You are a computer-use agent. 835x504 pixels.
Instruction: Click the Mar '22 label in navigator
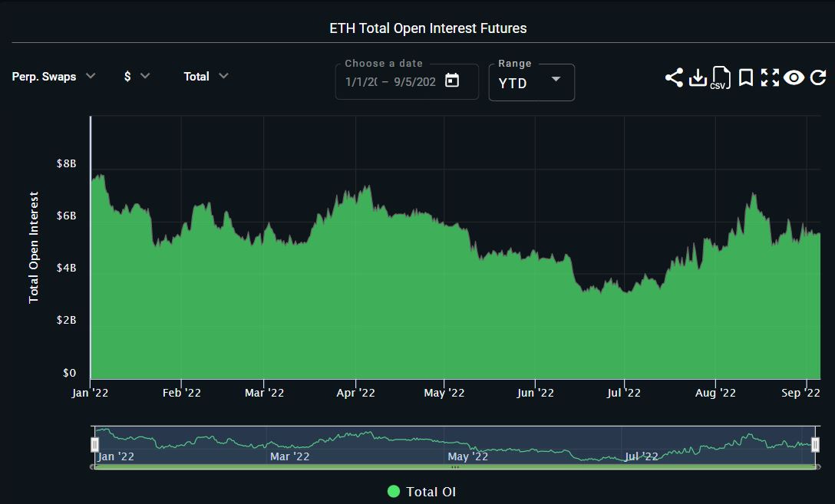point(289,456)
